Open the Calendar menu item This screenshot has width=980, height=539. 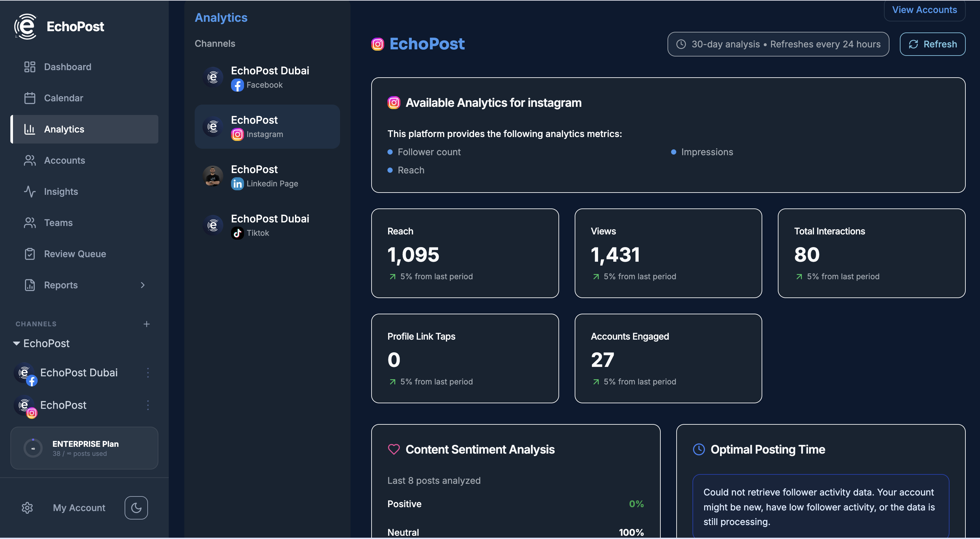click(84, 98)
